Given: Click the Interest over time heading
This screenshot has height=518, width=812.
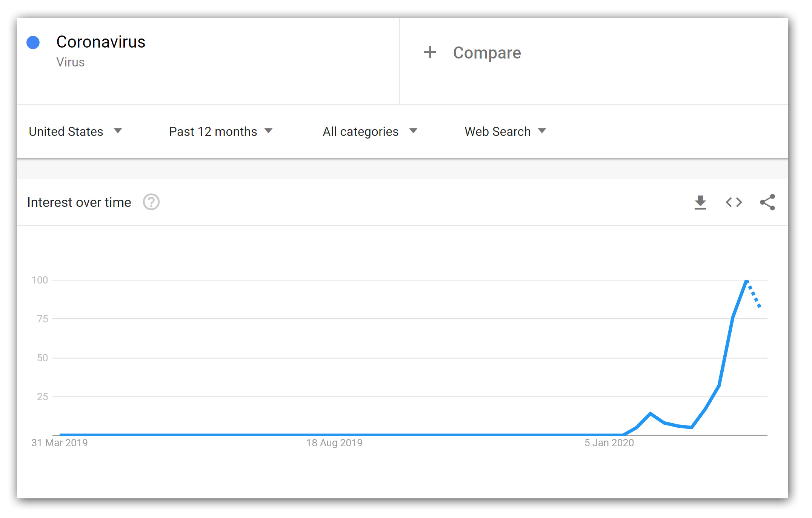Looking at the screenshot, I should pyautogui.click(x=79, y=202).
